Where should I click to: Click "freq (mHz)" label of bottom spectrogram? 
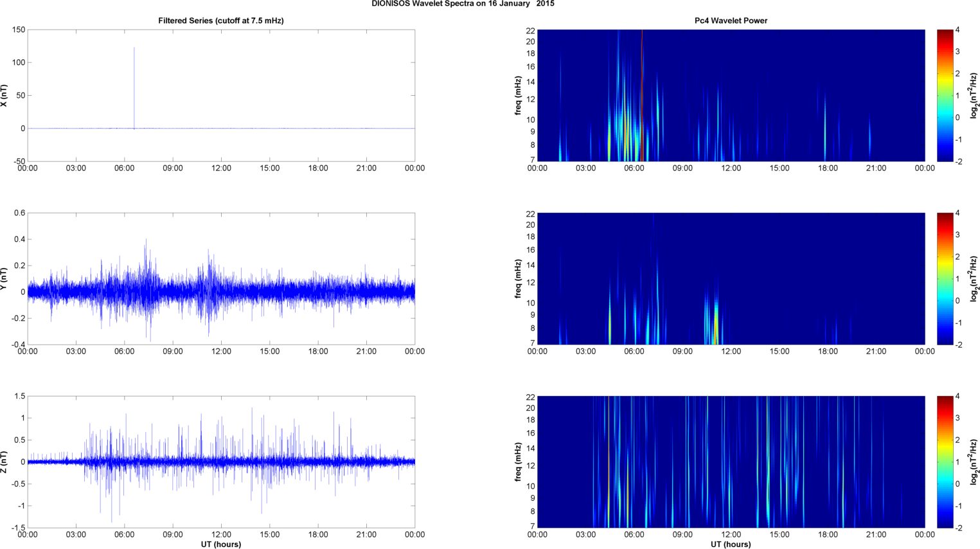coord(518,462)
